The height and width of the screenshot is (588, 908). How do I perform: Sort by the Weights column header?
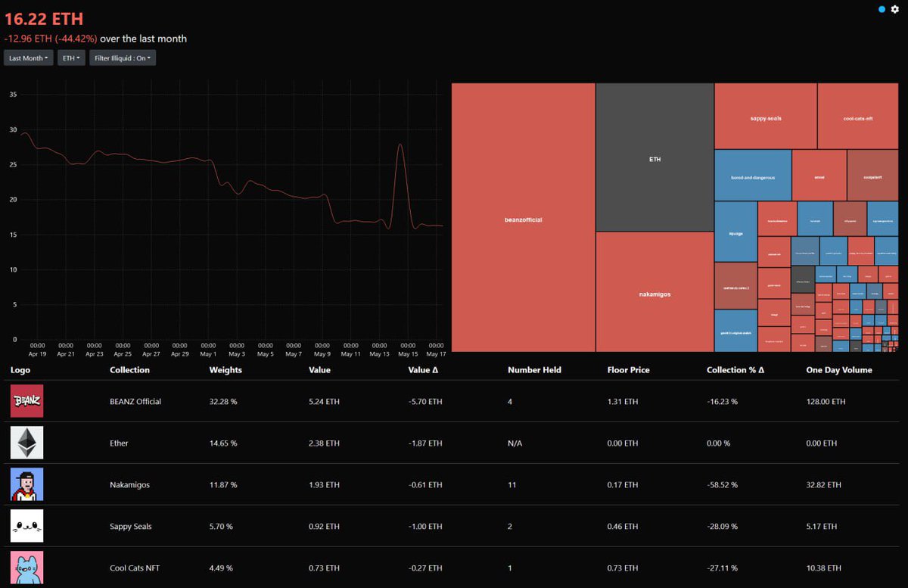(225, 370)
